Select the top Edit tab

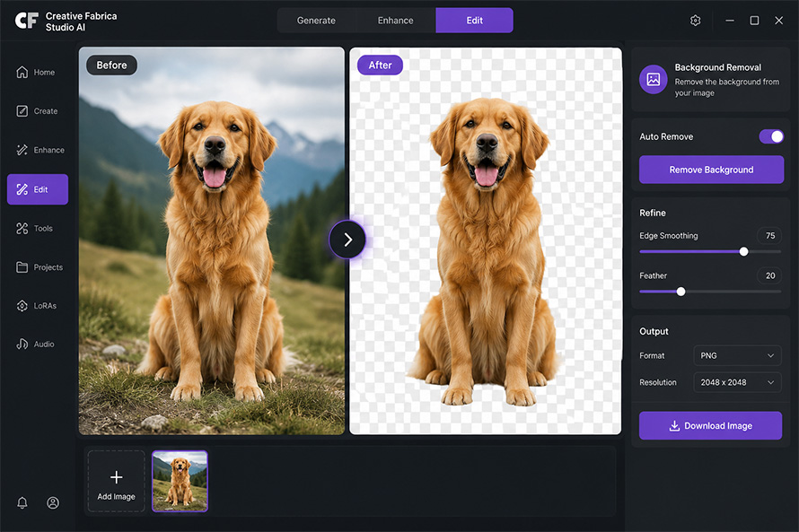(x=474, y=21)
